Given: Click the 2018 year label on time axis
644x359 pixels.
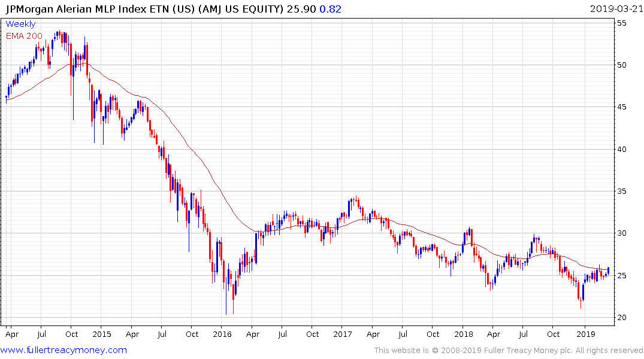Looking at the screenshot, I should tap(463, 334).
